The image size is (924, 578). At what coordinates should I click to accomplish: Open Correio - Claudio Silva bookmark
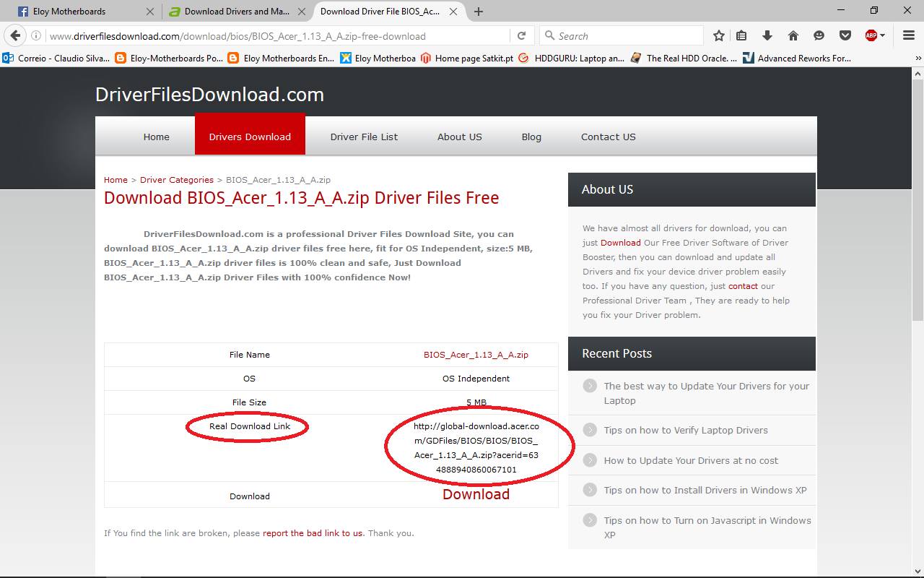click(x=56, y=59)
